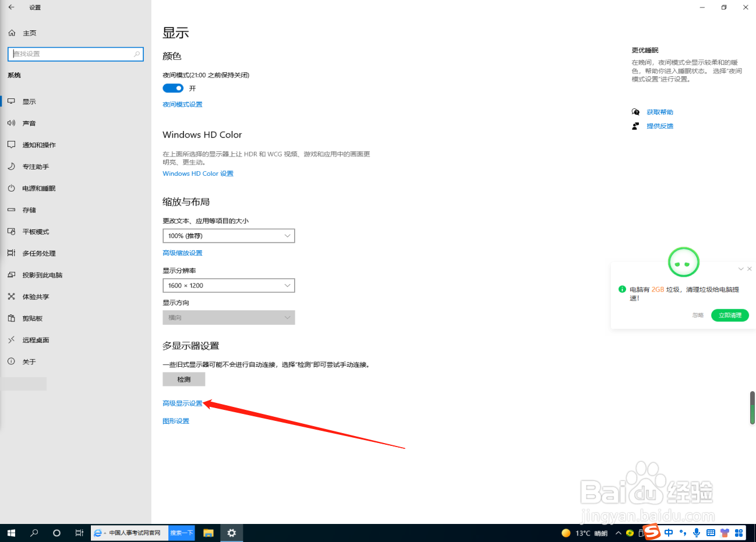Open File Explorer from the taskbar
Image resolution: width=756 pixels, height=542 pixels.
[209, 533]
